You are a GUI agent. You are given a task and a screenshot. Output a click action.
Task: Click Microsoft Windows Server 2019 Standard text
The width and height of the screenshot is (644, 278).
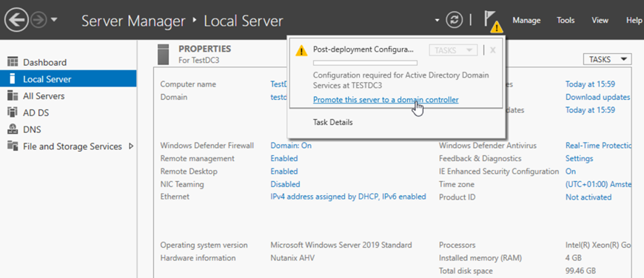(x=341, y=245)
